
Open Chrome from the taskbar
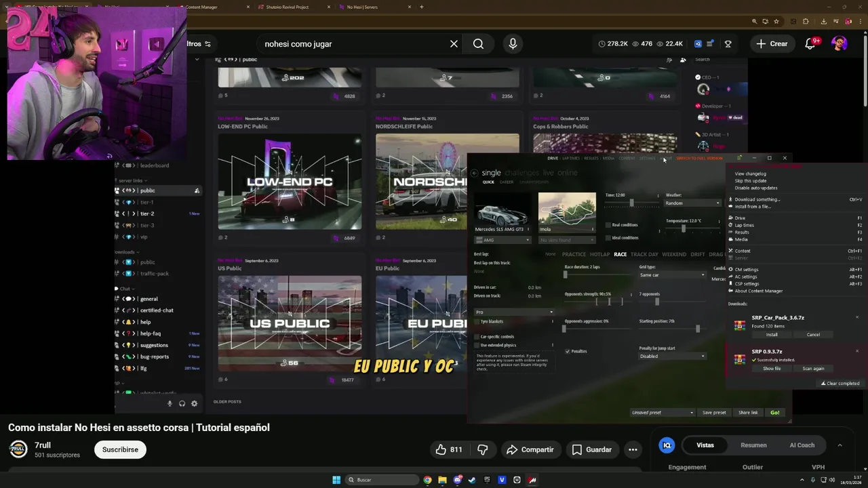427,480
